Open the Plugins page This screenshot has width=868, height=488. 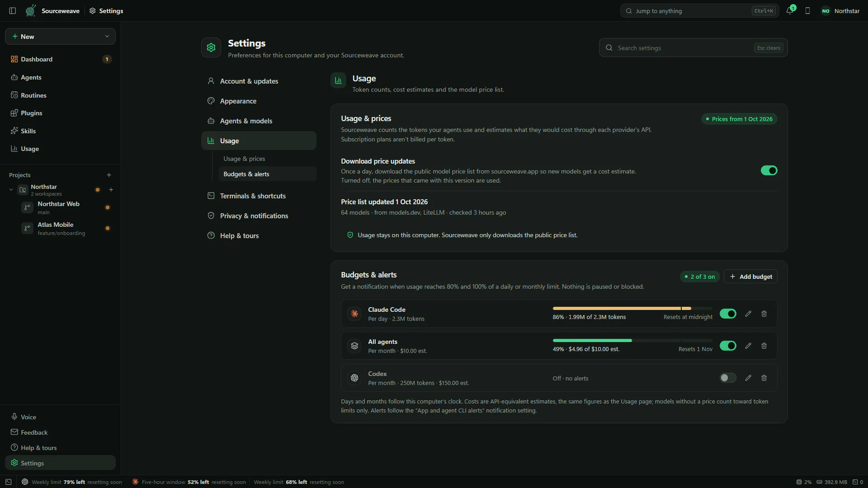tap(60, 113)
